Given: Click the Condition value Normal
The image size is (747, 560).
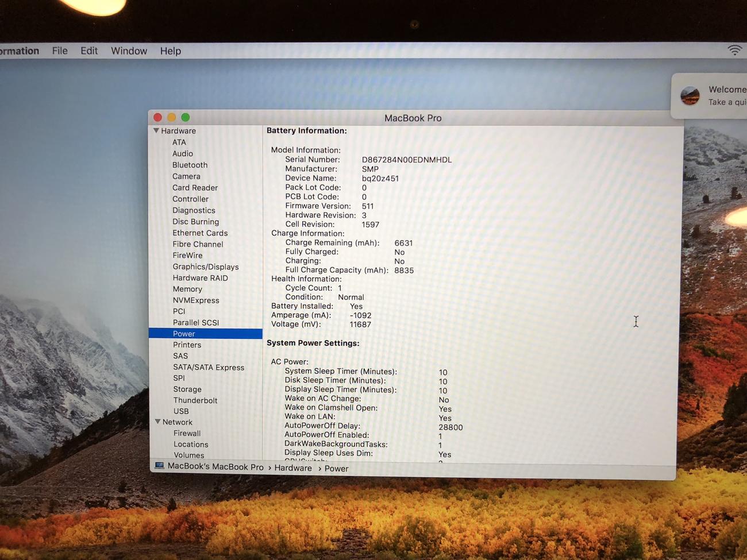Looking at the screenshot, I should [x=351, y=298].
